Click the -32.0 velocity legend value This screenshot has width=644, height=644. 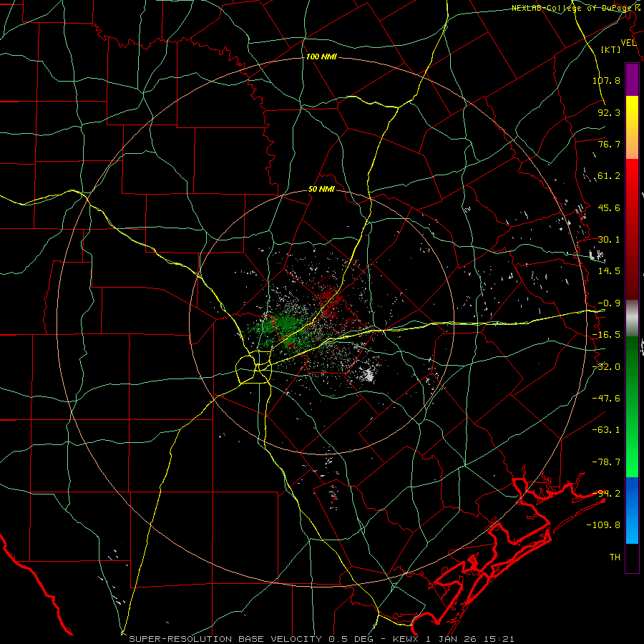606,367
